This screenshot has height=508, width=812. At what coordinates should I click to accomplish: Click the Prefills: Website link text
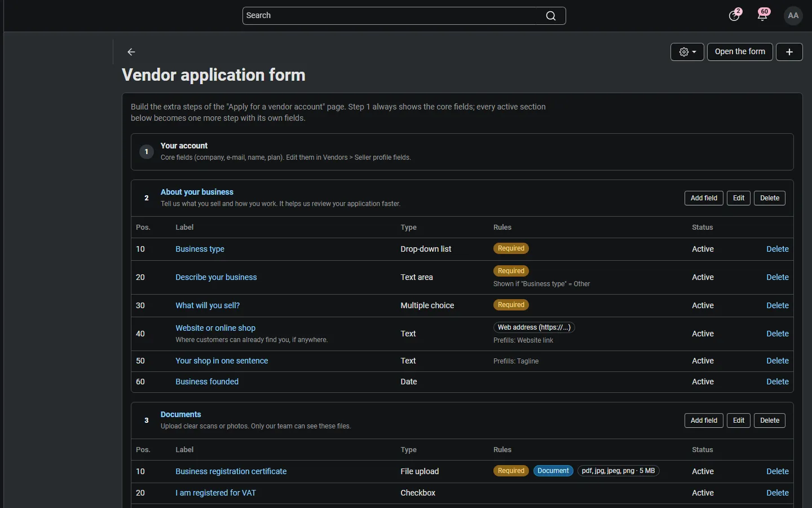pyautogui.click(x=523, y=340)
